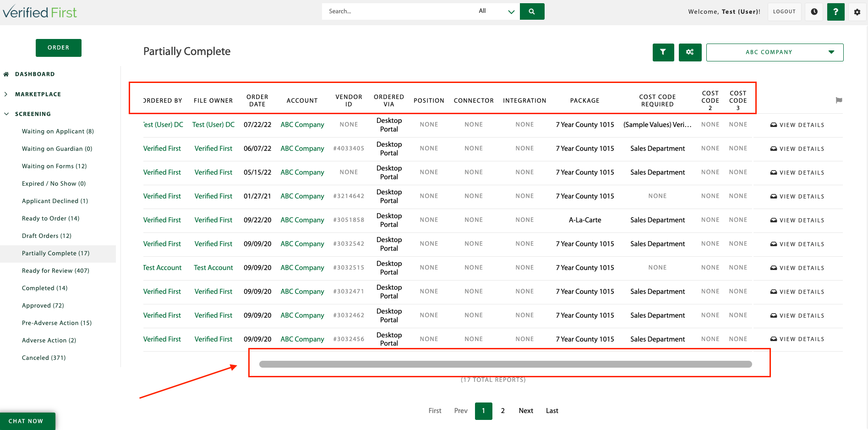Click the green filter funnel button

coord(663,52)
